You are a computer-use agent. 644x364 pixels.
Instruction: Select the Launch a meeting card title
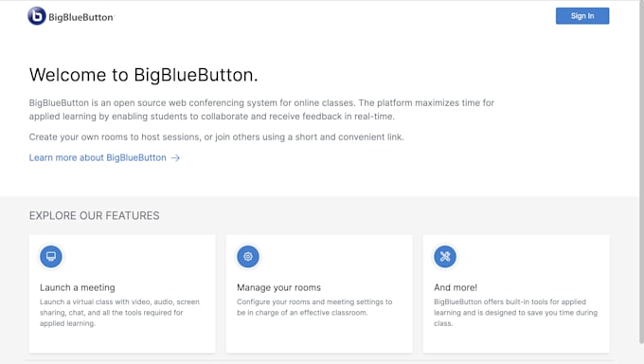78,287
